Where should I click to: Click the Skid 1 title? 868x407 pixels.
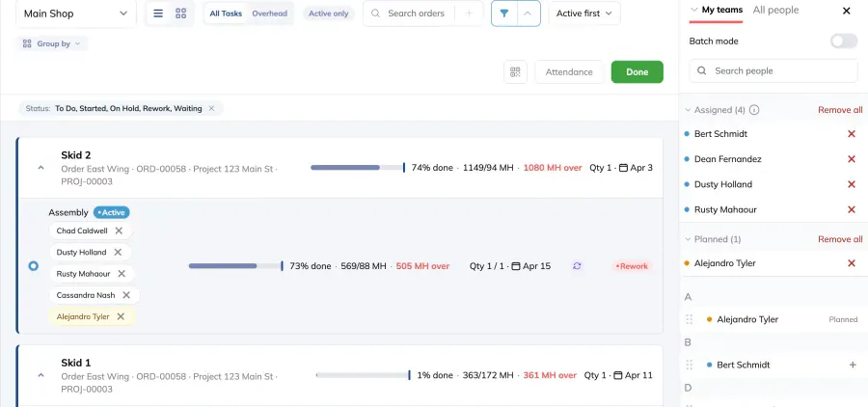pyautogui.click(x=76, y=363)
